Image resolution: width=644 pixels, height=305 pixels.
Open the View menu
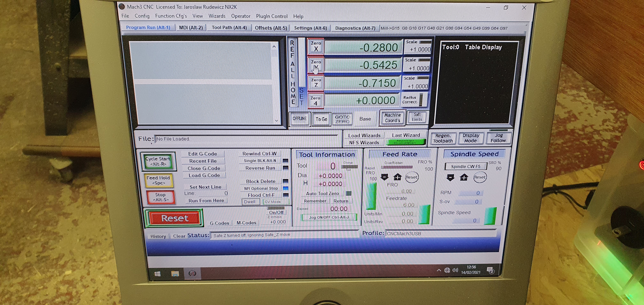pyautogui.click(x=198, y=16)
